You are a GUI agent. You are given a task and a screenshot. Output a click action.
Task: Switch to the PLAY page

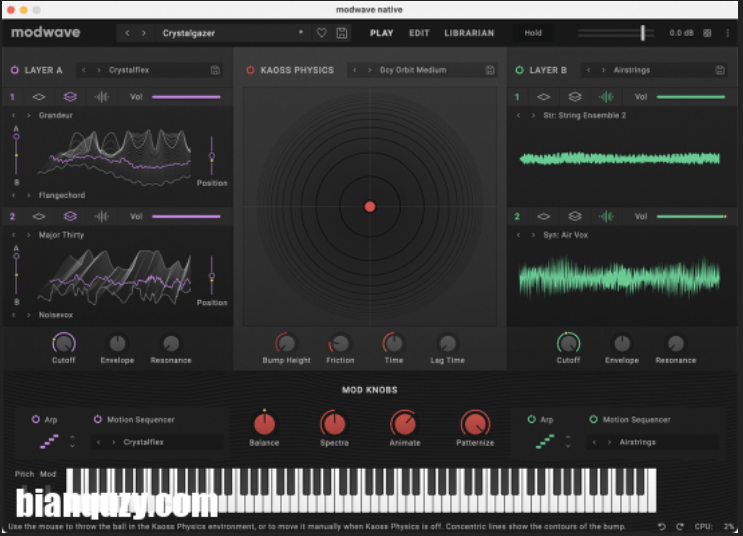(381, 33)
